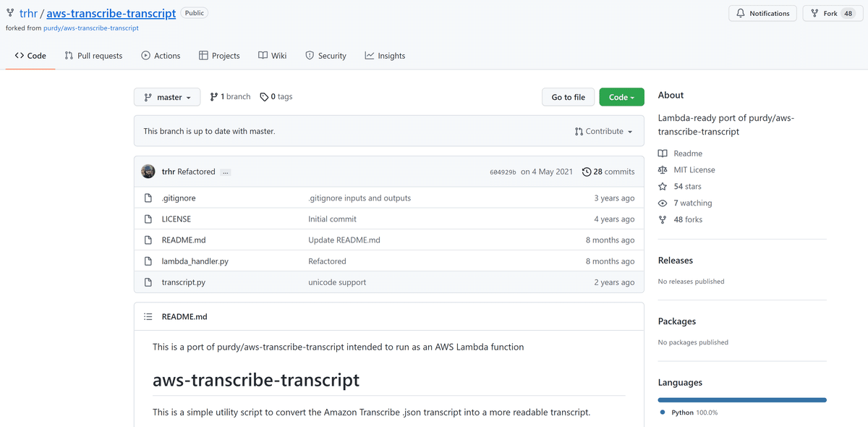868x427 pixels.
Task: Click the Python language color bar
Action: [x=742, y=399]
